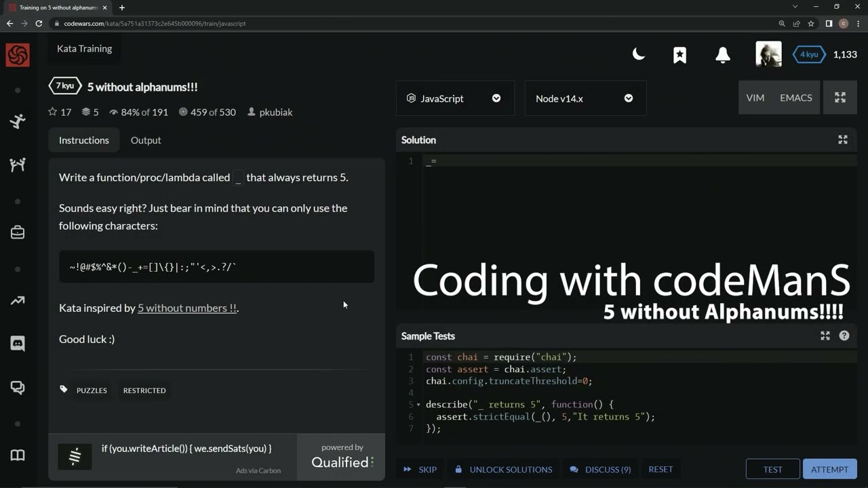The image size is (868, 488).
Task: Open new browser tab plus button
Action: 122,7
